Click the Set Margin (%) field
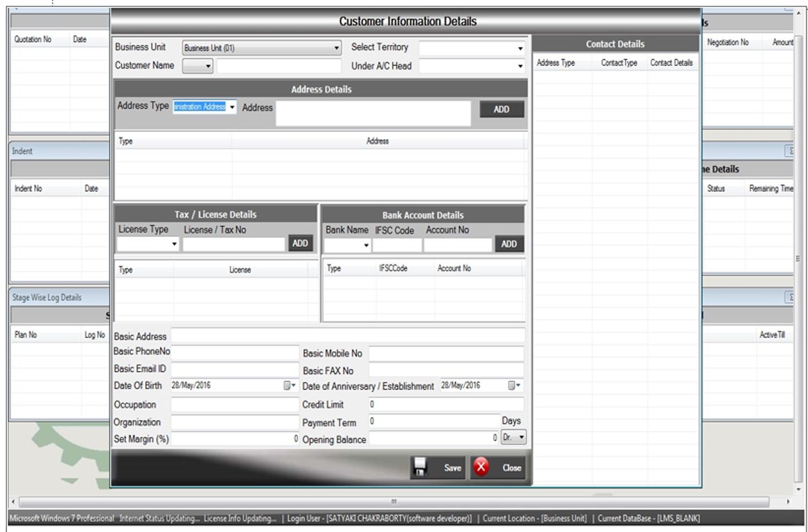Viewport: 808px width, 532px height. click(x=236, y=439)
